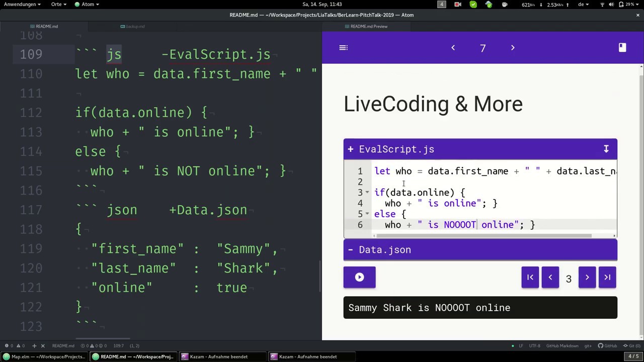
Task: Open the clock and calendar panel
Action: point(322,4)
